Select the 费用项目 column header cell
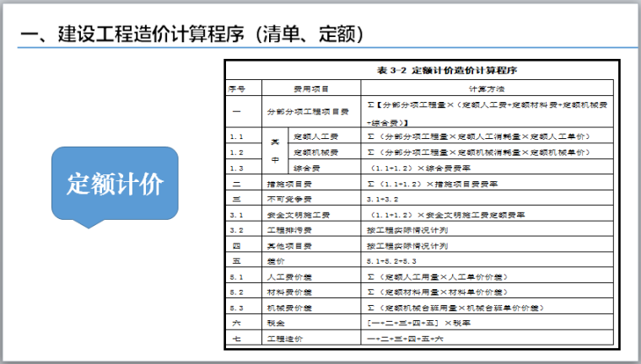641x364 pixels. point(311,88)
